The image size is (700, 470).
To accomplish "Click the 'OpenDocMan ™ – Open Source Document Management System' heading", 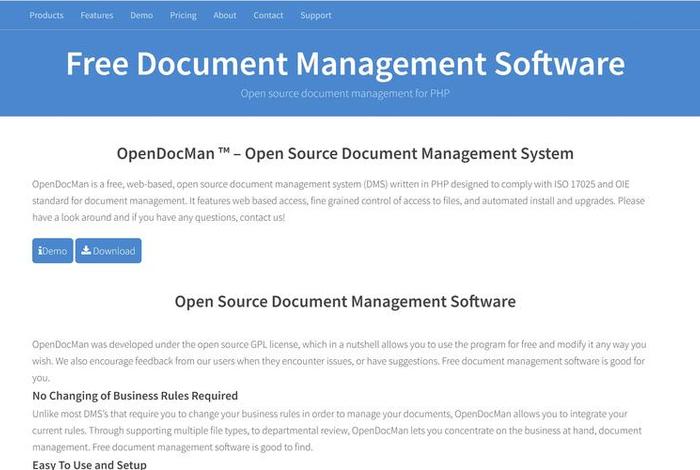I will click(x=345, y=153).
